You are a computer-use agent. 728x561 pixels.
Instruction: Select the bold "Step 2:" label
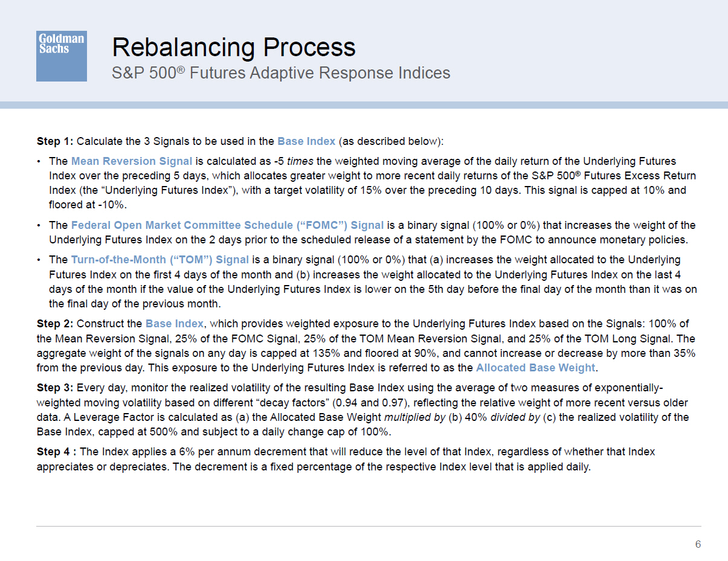tap(55, 324)
